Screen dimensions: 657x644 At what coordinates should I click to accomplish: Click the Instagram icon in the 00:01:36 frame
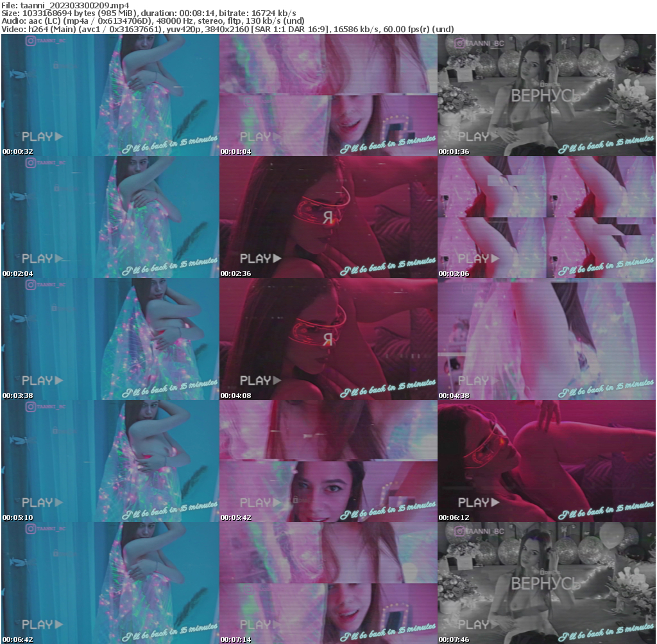point(460,44)
